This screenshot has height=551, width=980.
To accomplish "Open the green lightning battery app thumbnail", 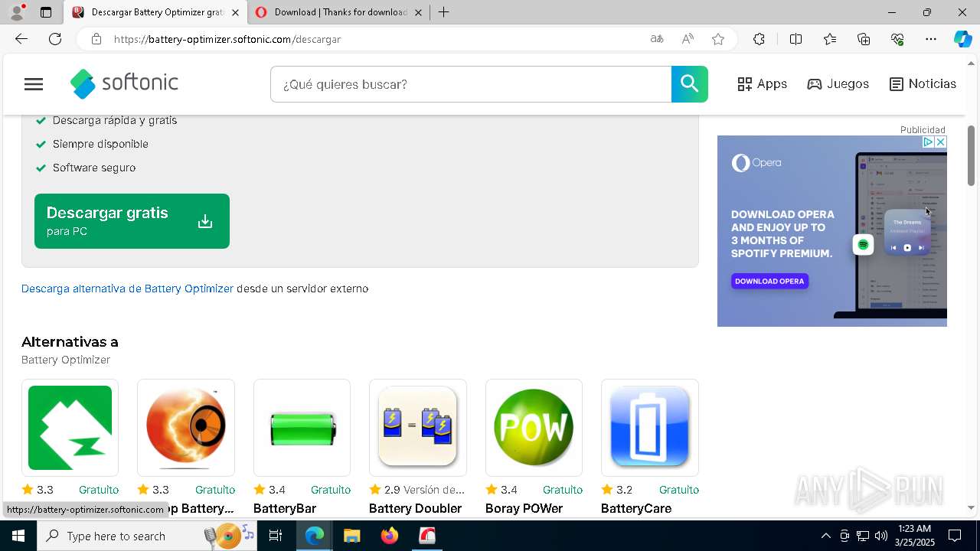I will [x=70, y=428].
